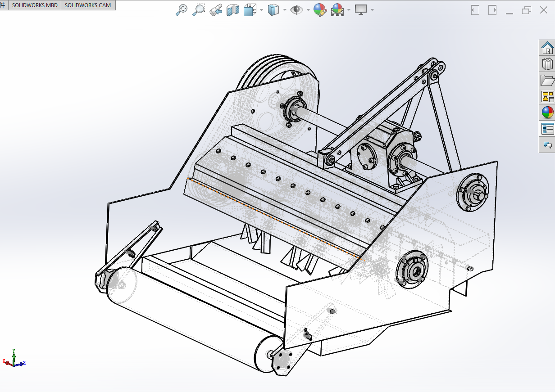This screenshot has height=392, width=555.
Task: Open Appearances, Scenes and Decals pane
Action: pos(547,113)
